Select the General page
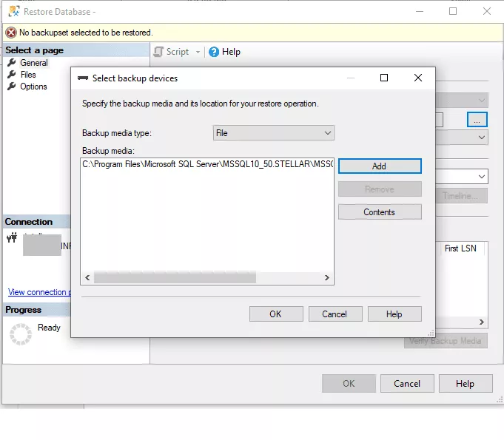The height and width of the screenshot is (440, 504). pos(34,63)
